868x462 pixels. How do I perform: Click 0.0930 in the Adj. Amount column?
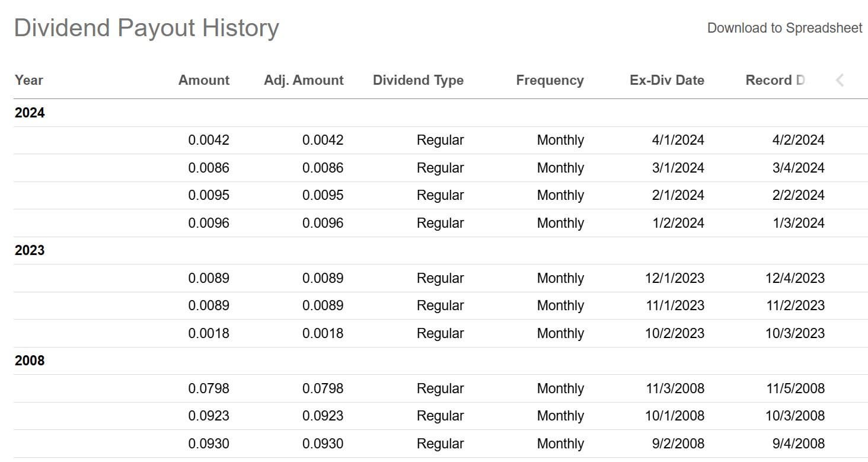(323, 444)
